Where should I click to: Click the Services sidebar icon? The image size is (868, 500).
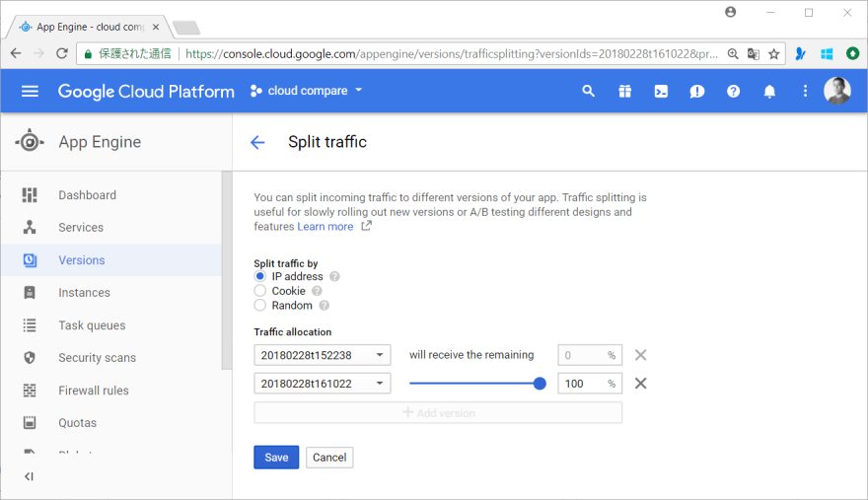click(x=30, y=227)
